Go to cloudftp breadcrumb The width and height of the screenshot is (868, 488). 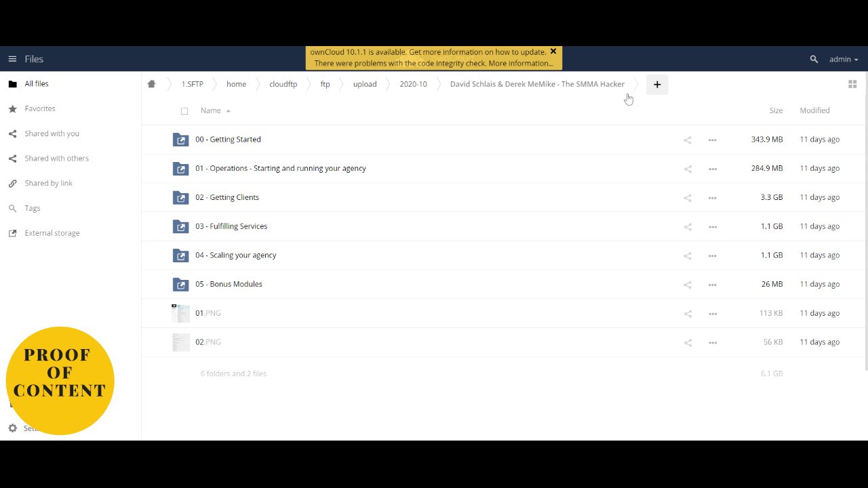(x=283, y=84)
